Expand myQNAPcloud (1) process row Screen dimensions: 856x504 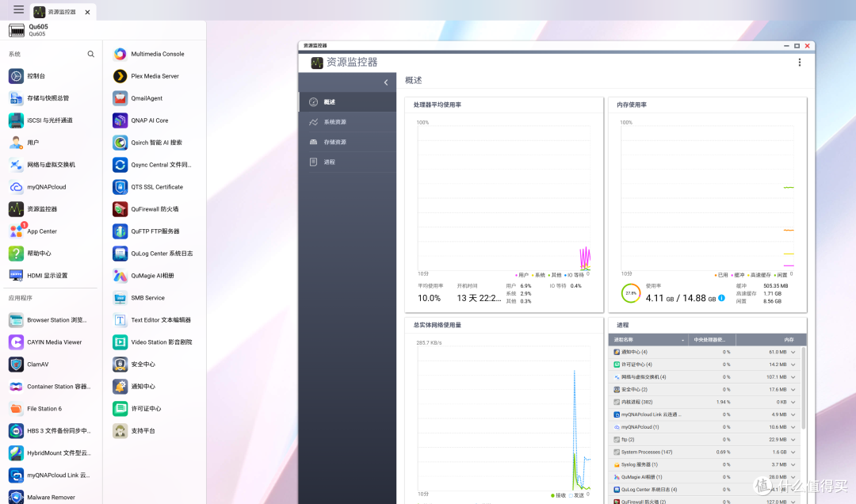(793, 427)
